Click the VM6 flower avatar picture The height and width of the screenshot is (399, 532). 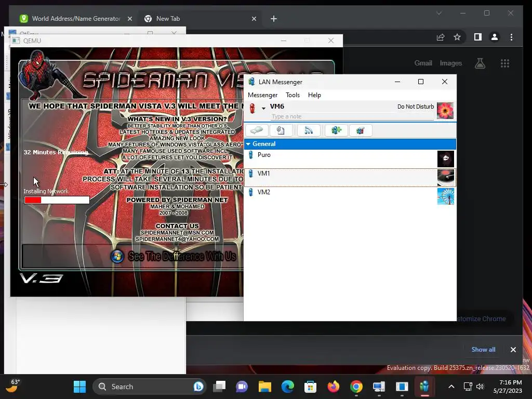point(445,111)
